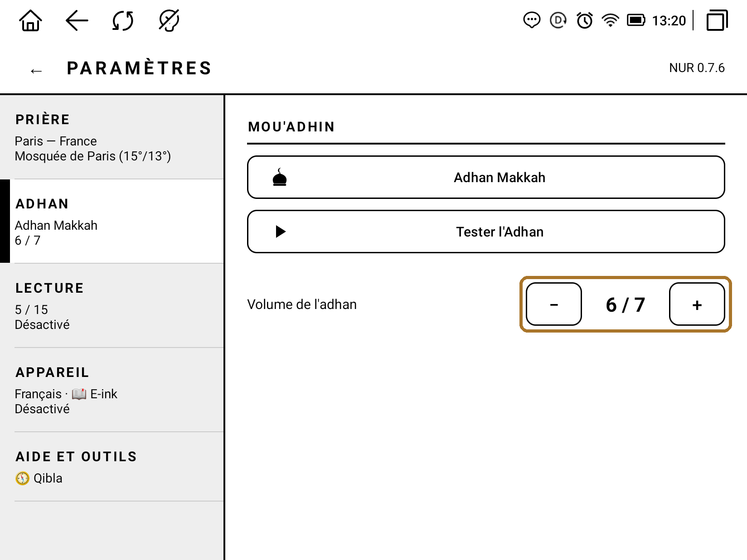
Task: Increase adhan volume with plus button
Action: click(x=697, y=304)
